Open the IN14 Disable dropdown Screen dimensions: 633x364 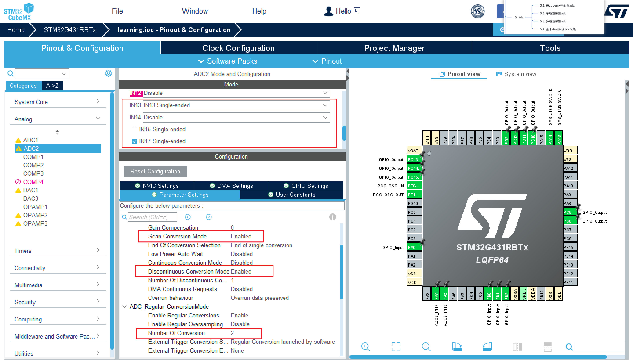(x=236, y=117)
